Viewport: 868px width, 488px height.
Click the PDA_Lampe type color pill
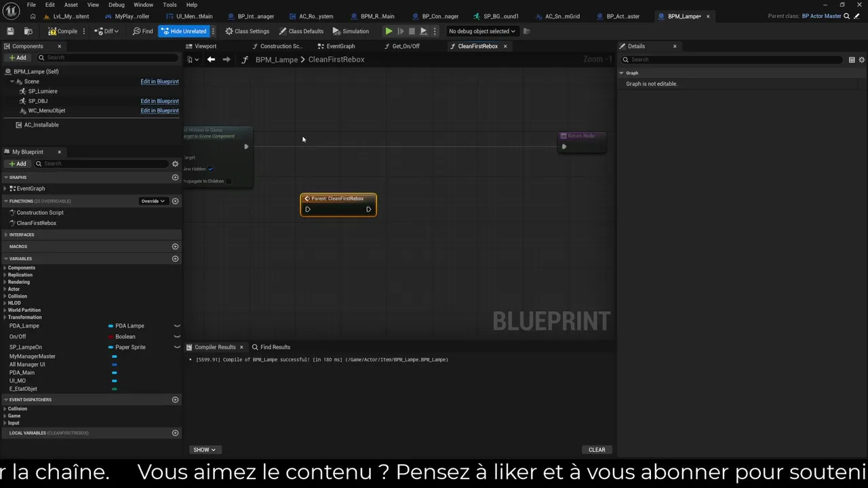tap(111, 326)
